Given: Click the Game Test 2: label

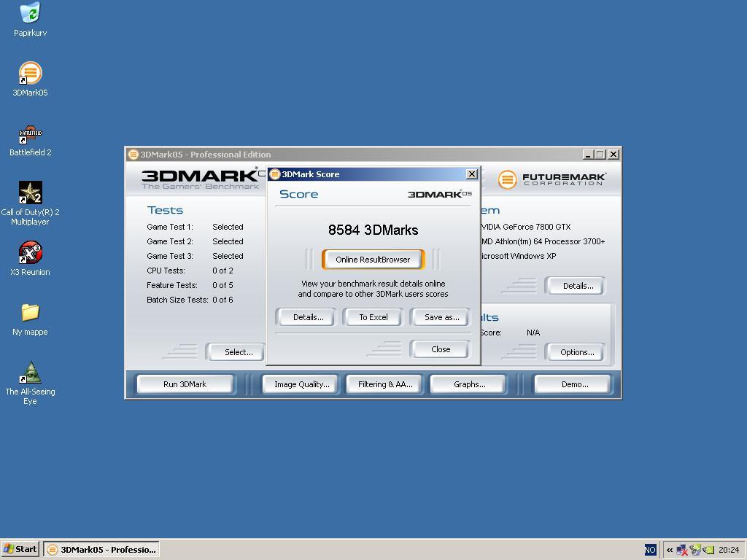Looking at the screenshot, I should point(169,241).
